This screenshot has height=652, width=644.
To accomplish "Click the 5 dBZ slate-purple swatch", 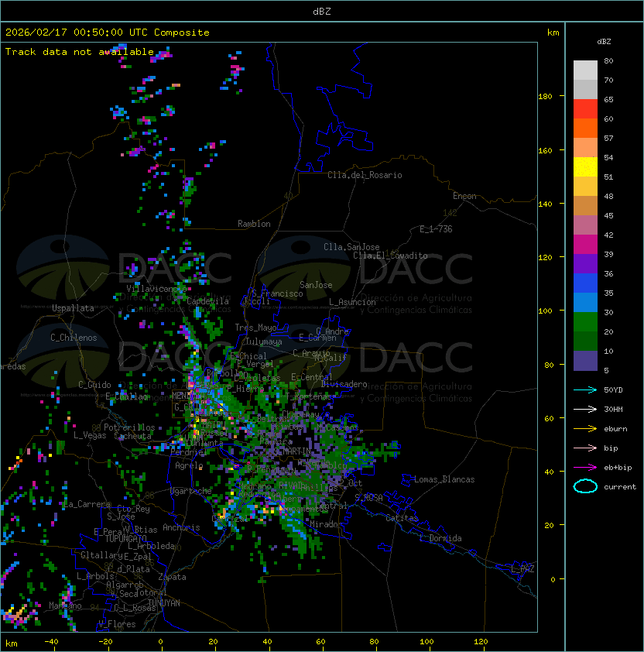I will pyautogui.click(x=585, y=361).
